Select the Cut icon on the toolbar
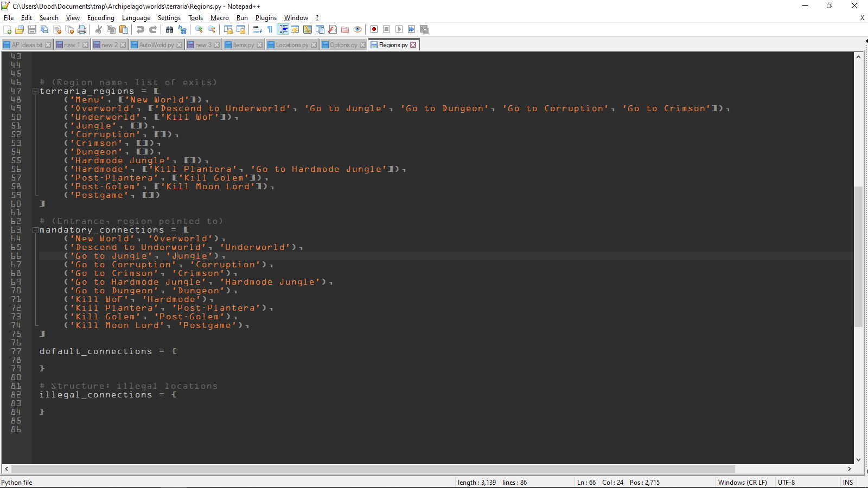This screenshot has height=488, width=868. coord(98,30)
